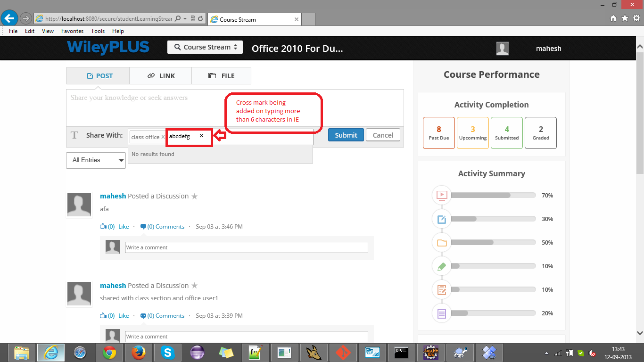This screenshot has height=362, width=644.
Task: Click the green pencil activity icon
Action: [442, 266]
